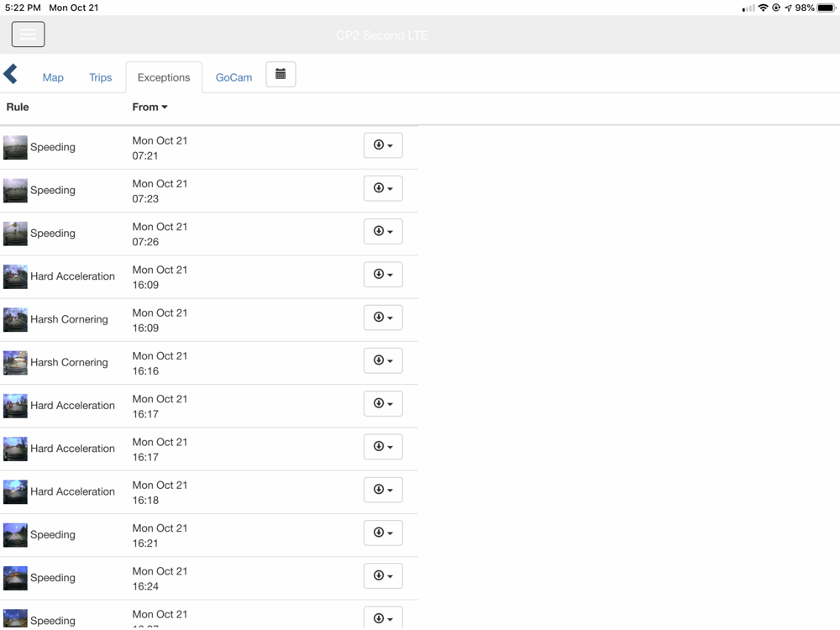
Task: Tap the Wi-Fi status icon
Action: [763, 8]
